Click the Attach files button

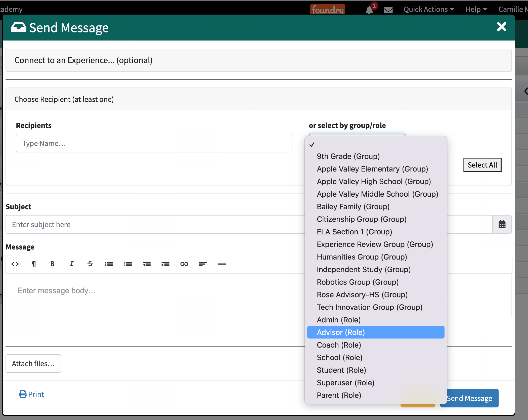[33, 363]
